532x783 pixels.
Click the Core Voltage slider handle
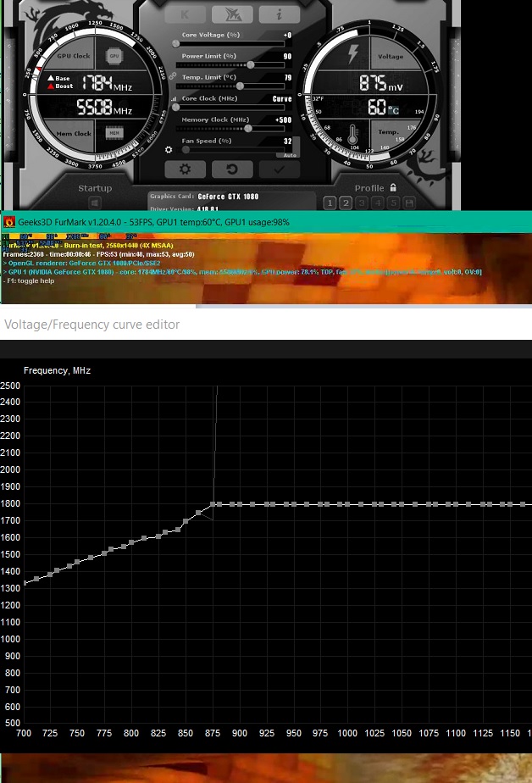pyautogui.click(x=175, y=44)
